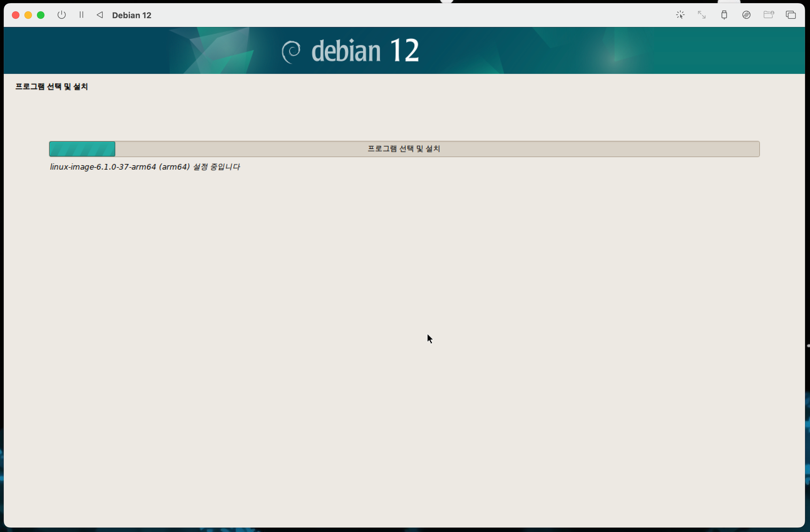Toggle capture mouse cursor icon
This screenshot has width=810, height=532.
tap(680, 15)
